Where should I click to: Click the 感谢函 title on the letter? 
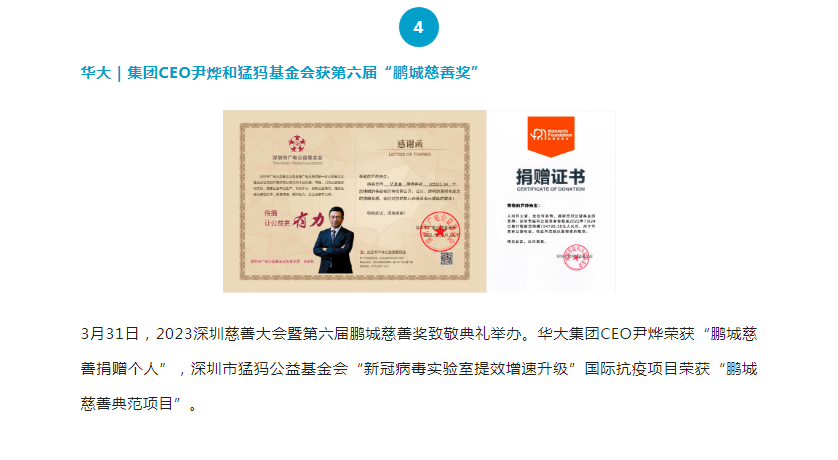pyautogui.click(x=410, y=144)
